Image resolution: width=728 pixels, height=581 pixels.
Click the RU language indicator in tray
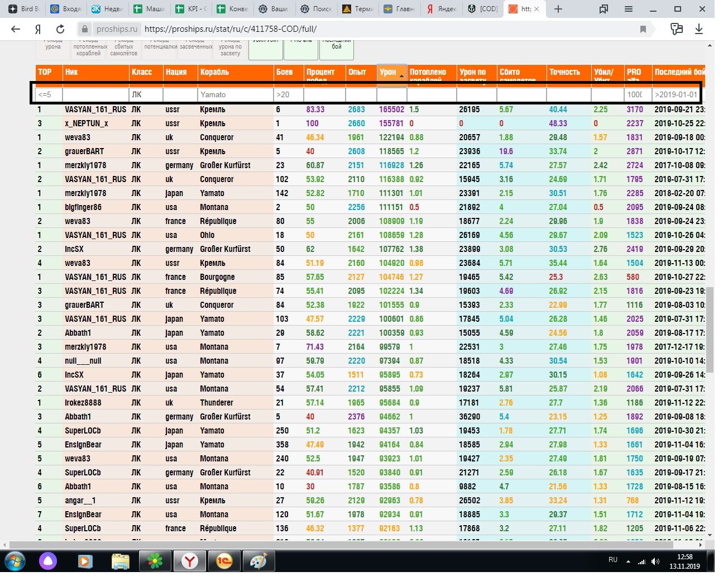tap(613, 560)
